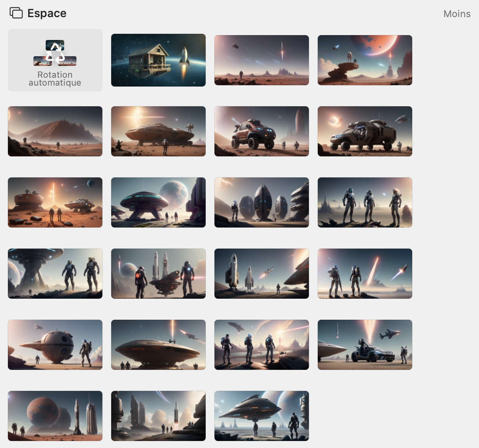The height and width of the screenshot is (448, 479).
Task: Pick the armored truck with eclipse wallpaper
Action: click(x=365, y=131)
